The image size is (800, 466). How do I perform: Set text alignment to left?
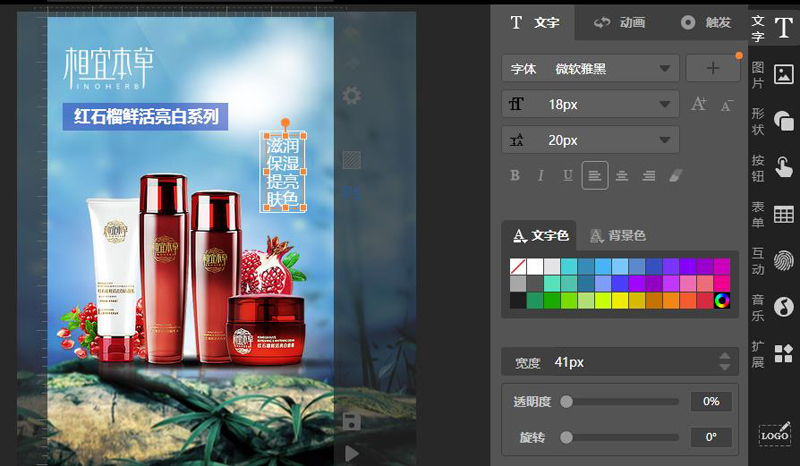coord(594,176)
